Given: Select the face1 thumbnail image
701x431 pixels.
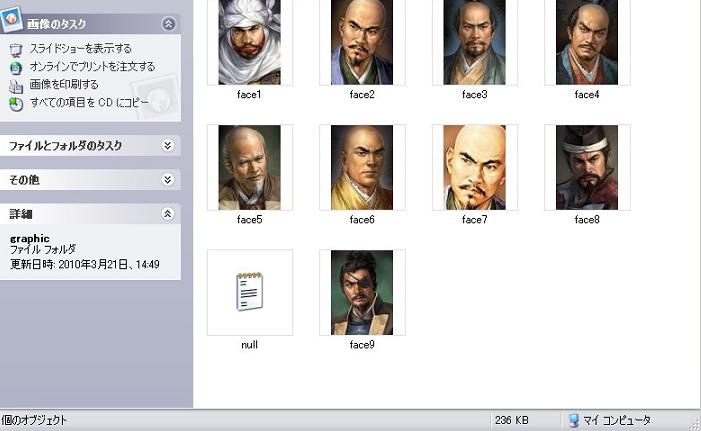Looking at the screenshot, I should coord(249,42).
